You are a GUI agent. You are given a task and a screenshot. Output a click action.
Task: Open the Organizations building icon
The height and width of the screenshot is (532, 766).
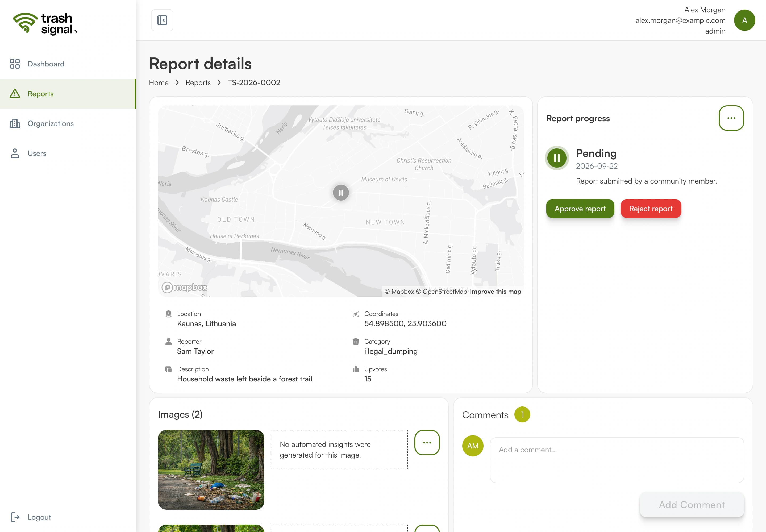15,123
